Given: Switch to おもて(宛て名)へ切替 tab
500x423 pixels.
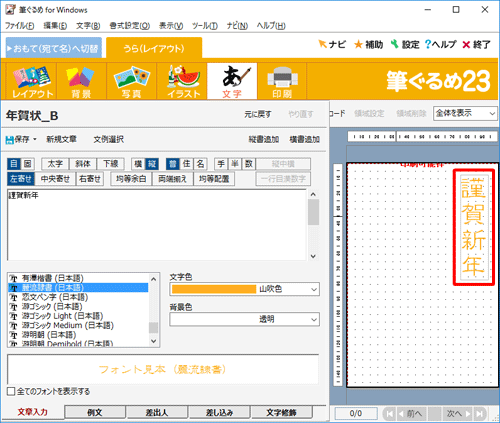Looking at the screenshot, I should [54, 48].
